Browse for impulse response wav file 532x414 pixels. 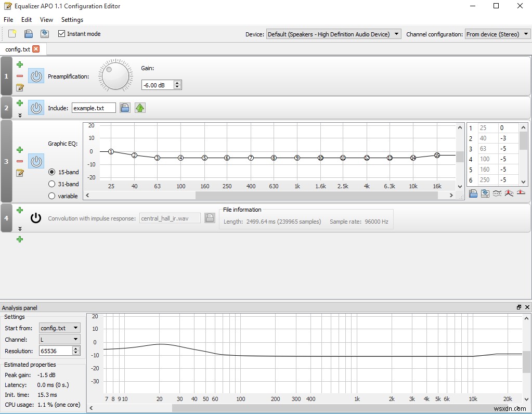pos(210,218)
